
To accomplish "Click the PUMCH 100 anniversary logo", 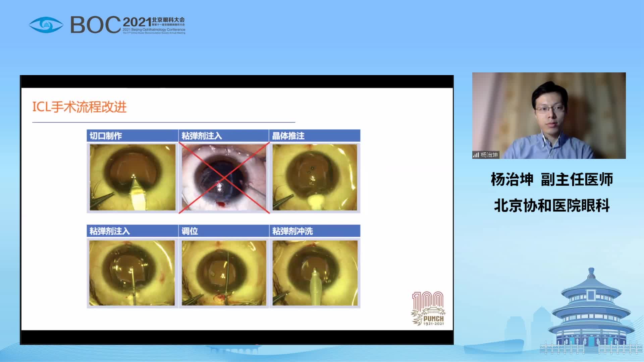I will (428, 309).
